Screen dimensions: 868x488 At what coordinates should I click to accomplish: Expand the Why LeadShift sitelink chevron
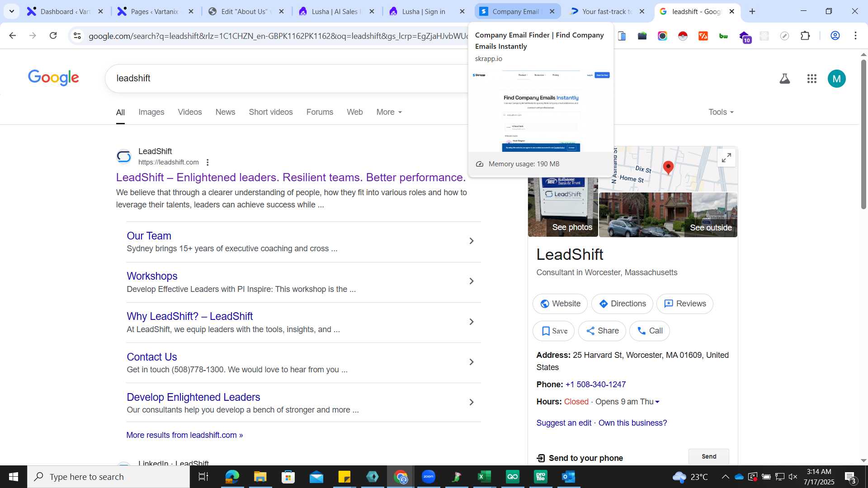471,322
